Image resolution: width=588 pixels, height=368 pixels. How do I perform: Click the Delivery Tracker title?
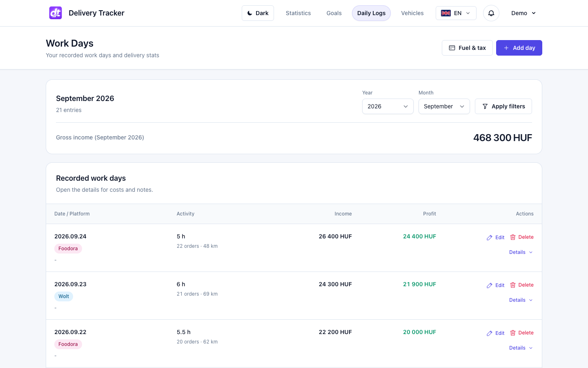(96, 13)
